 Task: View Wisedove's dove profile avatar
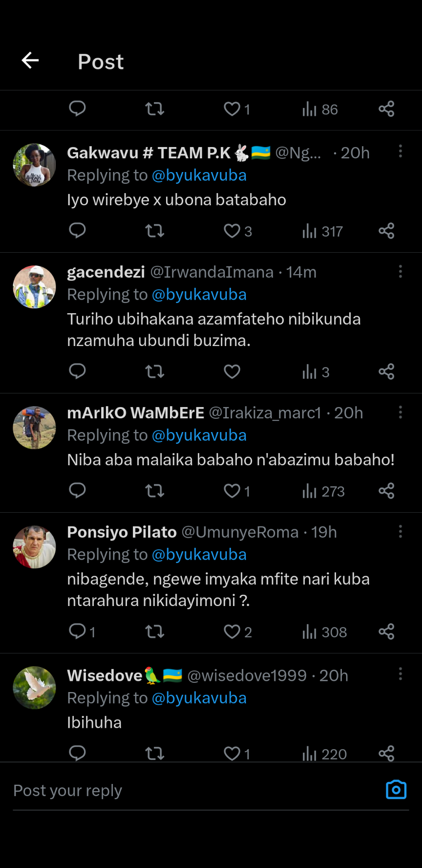tap(34, 688)
